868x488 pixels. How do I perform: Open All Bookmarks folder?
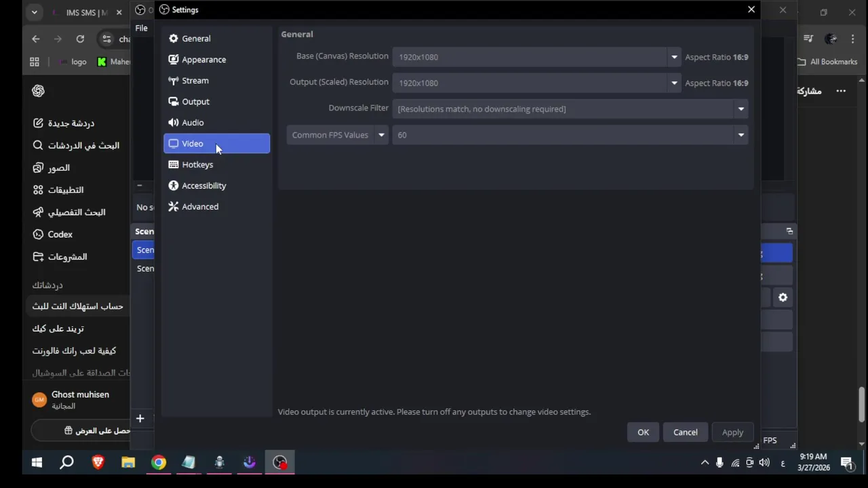click(x=827, y=62)
